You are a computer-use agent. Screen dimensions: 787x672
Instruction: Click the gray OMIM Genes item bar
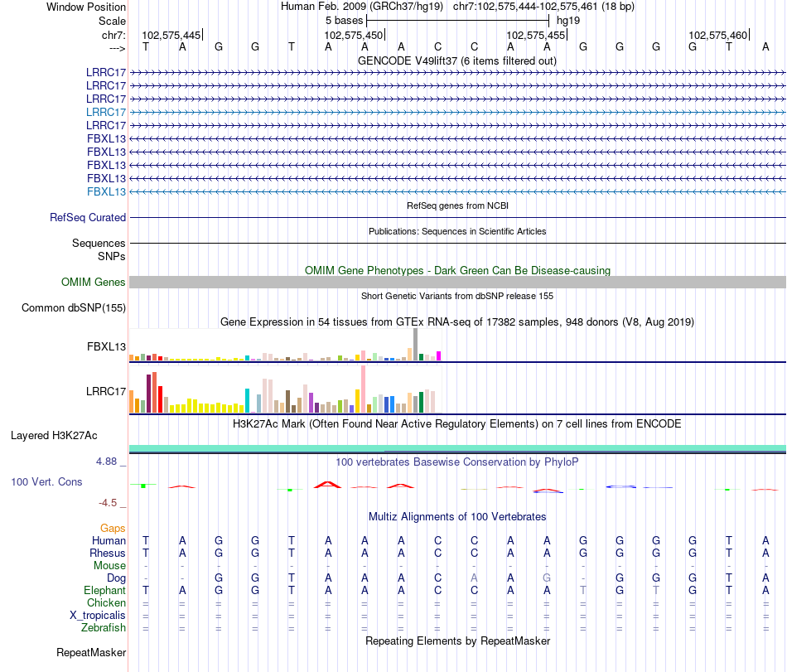[x=457, y=282]
